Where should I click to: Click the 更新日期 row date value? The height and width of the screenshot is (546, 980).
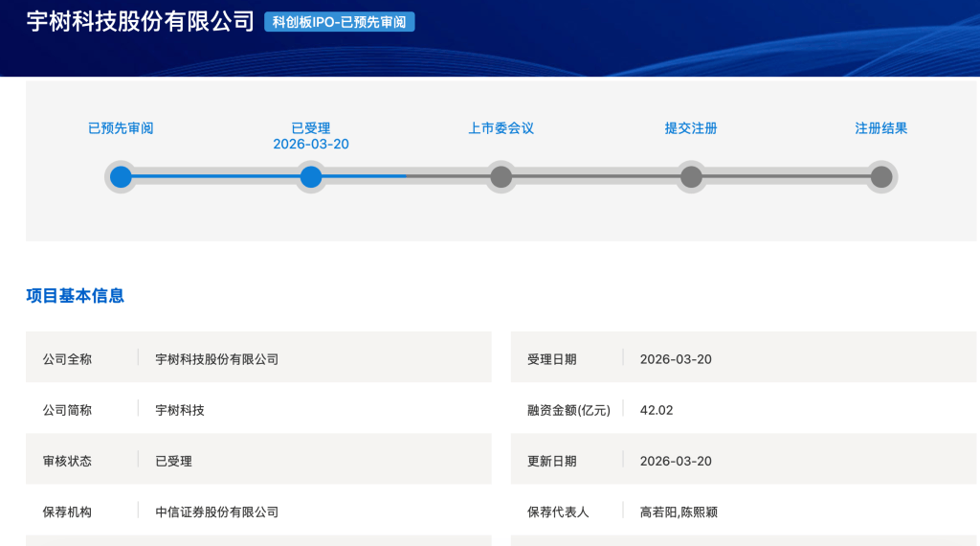676,461
